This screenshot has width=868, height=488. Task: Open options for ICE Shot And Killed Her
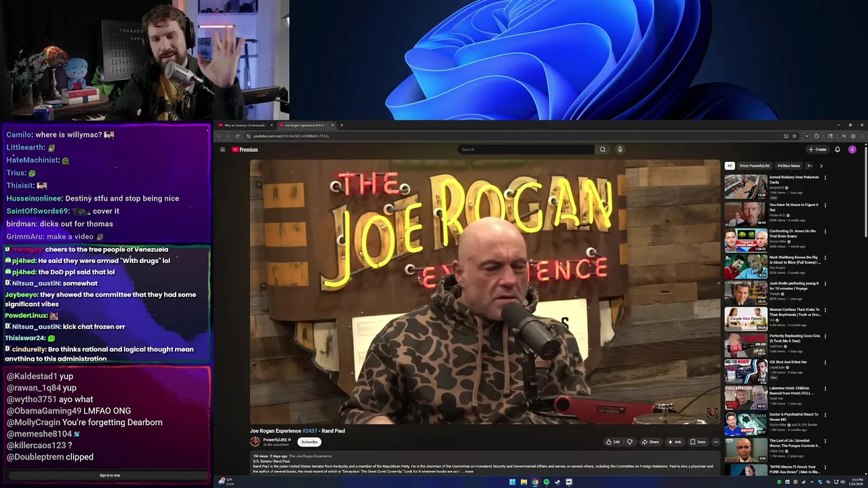click(825, 363)
